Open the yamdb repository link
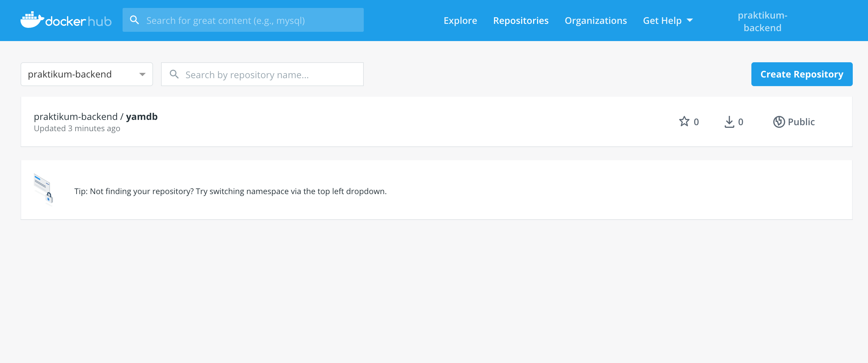Image resolution: width=868 pixels, height=363 pixels. click(96, 117)
